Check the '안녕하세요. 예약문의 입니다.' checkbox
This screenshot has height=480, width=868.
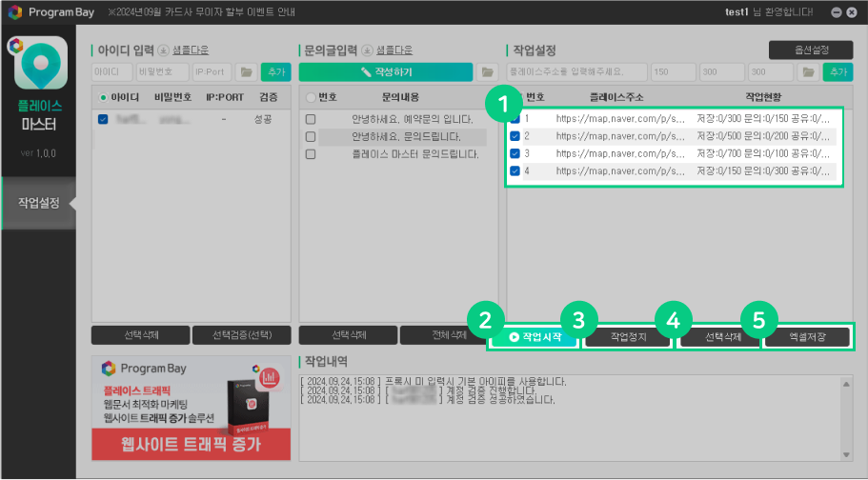311,120
